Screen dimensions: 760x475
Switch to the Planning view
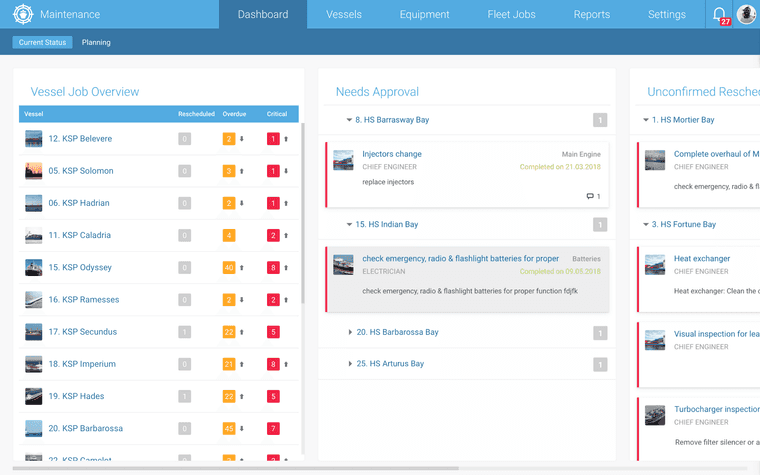(x=96, y=43)
